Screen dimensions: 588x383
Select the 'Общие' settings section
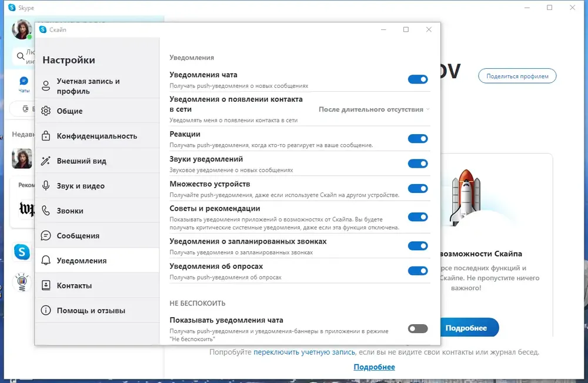point(97,111)
